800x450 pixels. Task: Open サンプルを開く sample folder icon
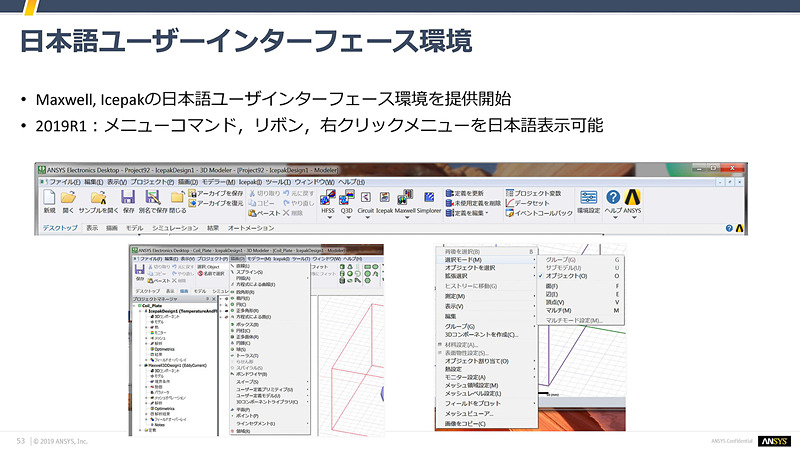(98, 197)
